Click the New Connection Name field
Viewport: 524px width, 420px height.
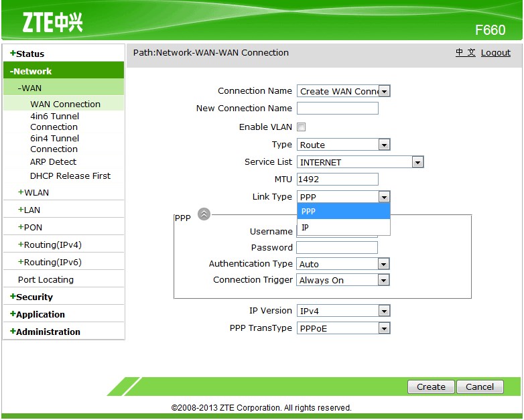click(338, 109)
